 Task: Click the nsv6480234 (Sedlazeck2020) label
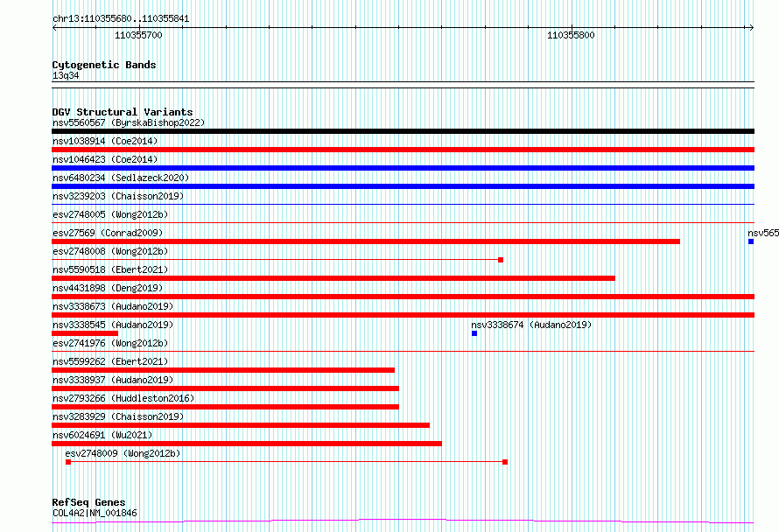click(121, 178)
